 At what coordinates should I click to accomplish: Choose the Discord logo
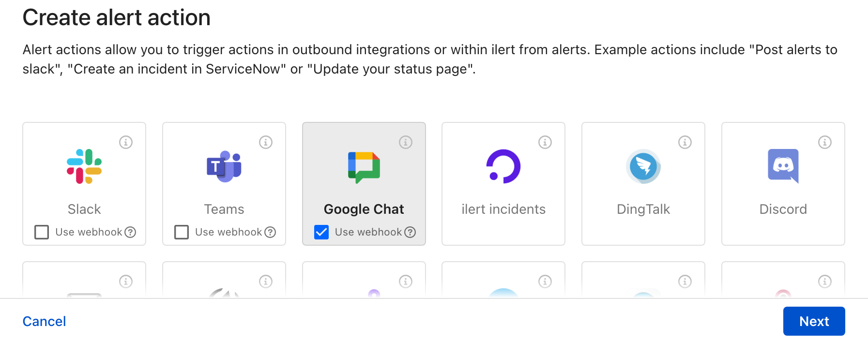[x=783, y=166]
